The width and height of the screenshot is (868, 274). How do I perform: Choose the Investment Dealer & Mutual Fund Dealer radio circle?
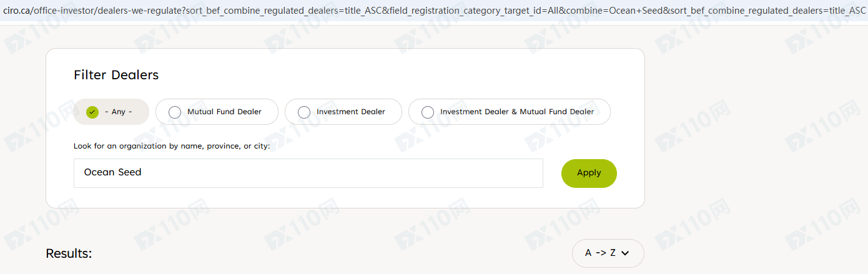coord(428,112)
